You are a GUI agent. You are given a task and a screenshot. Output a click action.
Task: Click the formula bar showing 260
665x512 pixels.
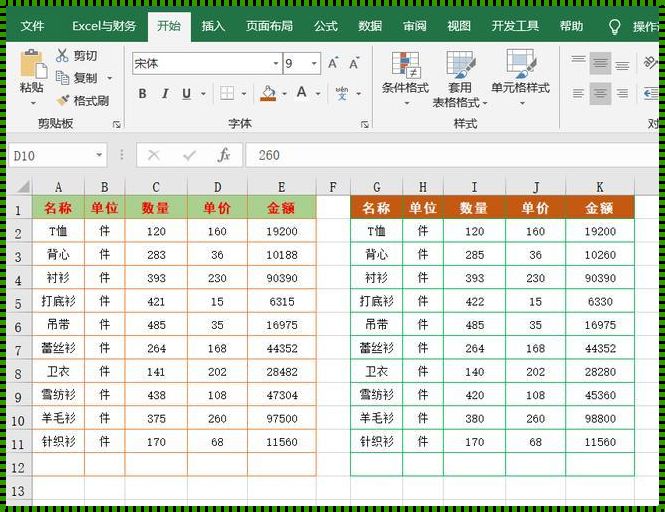tap(452, 155)
